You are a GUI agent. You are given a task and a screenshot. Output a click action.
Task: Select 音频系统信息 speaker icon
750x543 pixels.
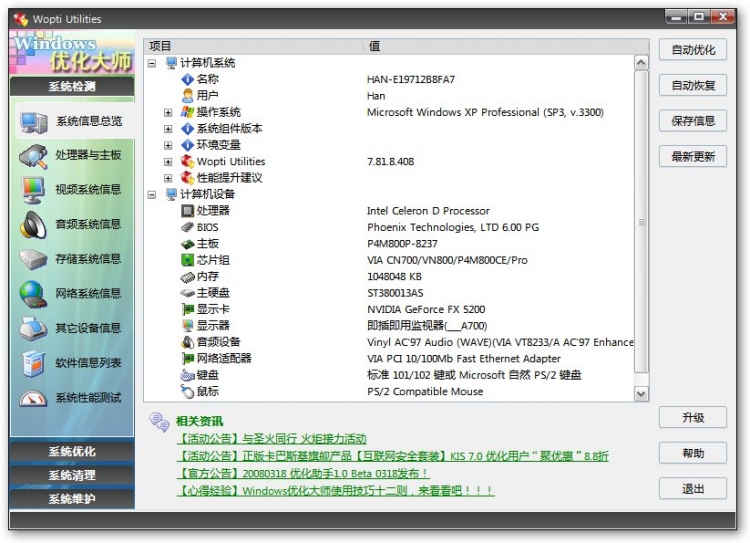click(x=33, y=225)
